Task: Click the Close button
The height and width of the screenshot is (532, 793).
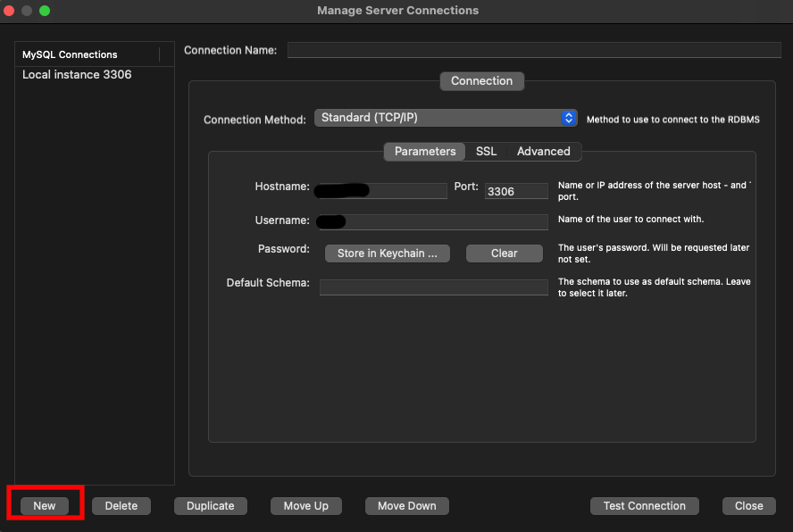Action: [x=749, y=506]
